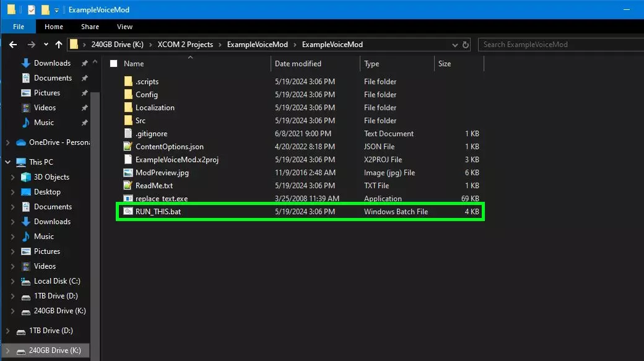Click 240GB Drive (K:) breadcrumb
This screenshot has height=361, width=644.
[118, 45]
